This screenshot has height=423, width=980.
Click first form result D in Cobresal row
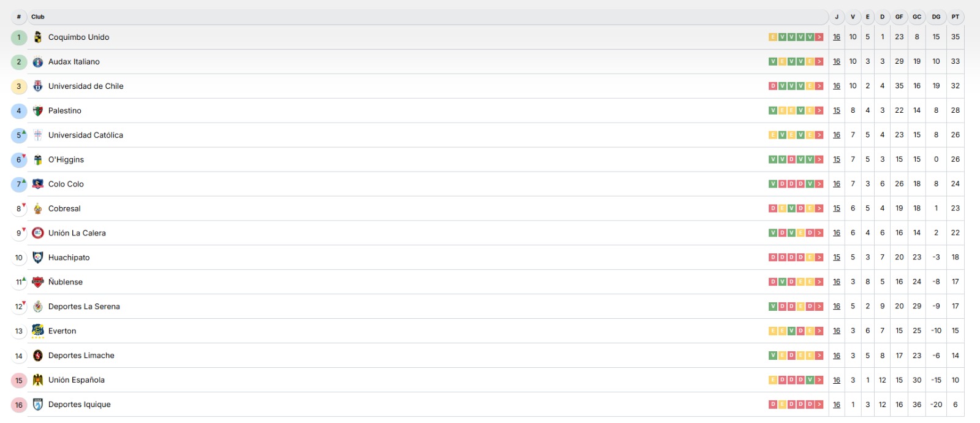point(773,208)
